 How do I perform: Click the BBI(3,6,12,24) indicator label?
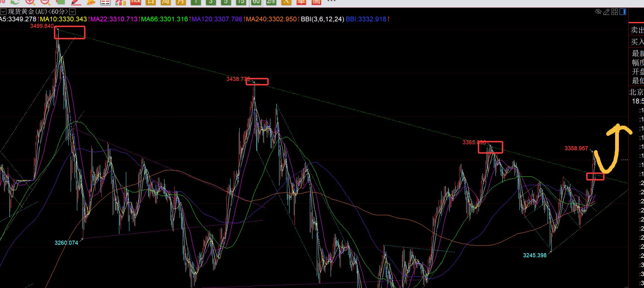click(322, 19)
